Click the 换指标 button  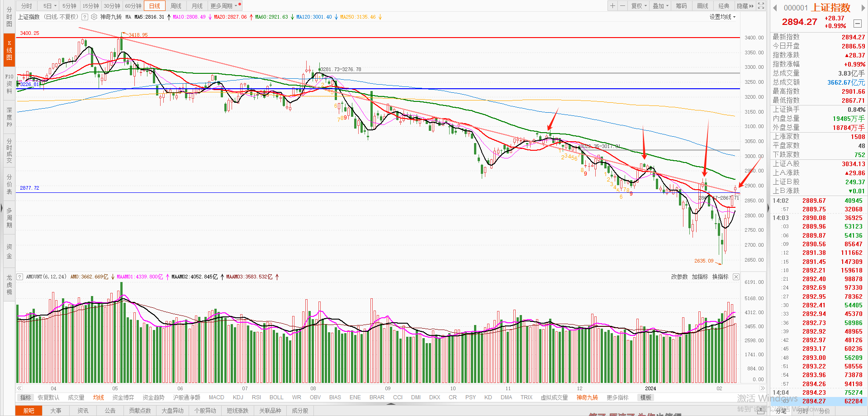coord(720,277)
